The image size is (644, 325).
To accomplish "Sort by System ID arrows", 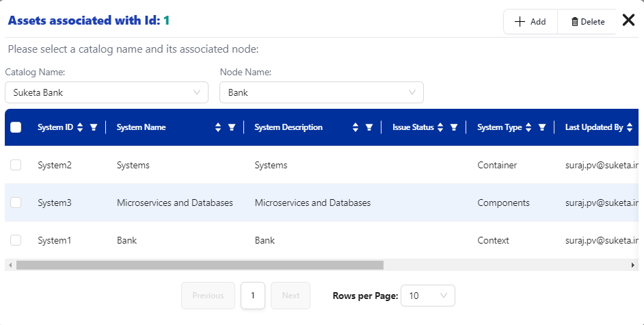I will click(80, 127).
